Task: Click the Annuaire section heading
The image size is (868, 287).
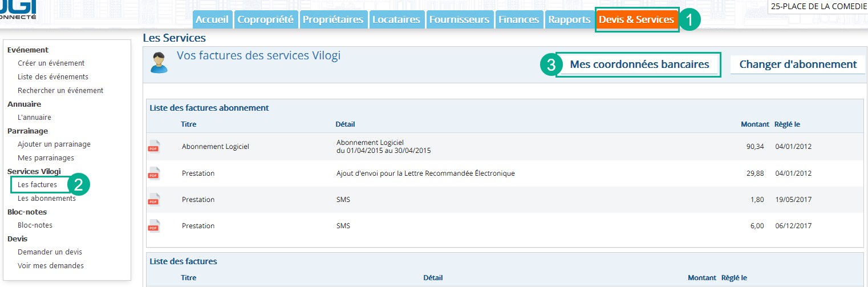Action: (x=24, y=104)
